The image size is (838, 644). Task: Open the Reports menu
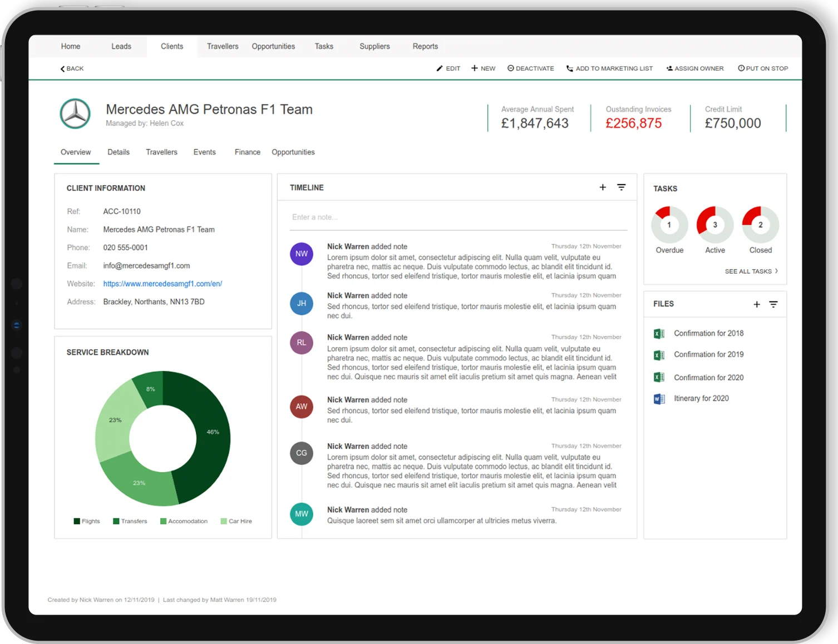pyautogui.click(x=425, y=46)
